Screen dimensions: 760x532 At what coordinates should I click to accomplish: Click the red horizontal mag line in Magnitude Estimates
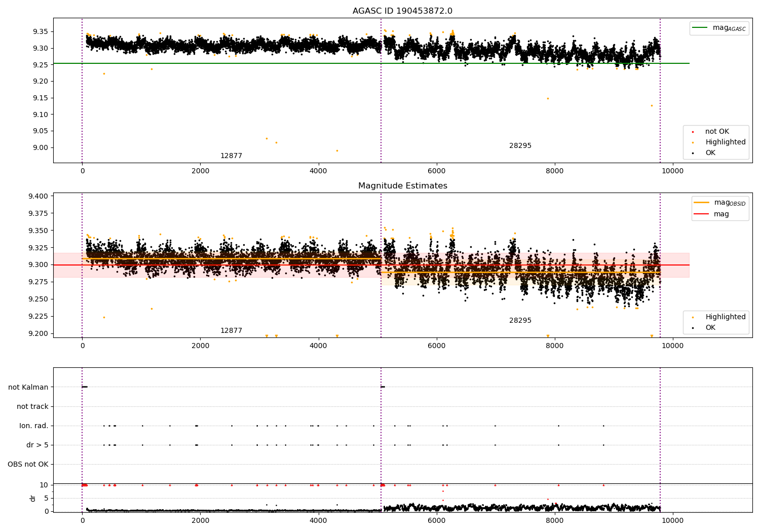371,265
